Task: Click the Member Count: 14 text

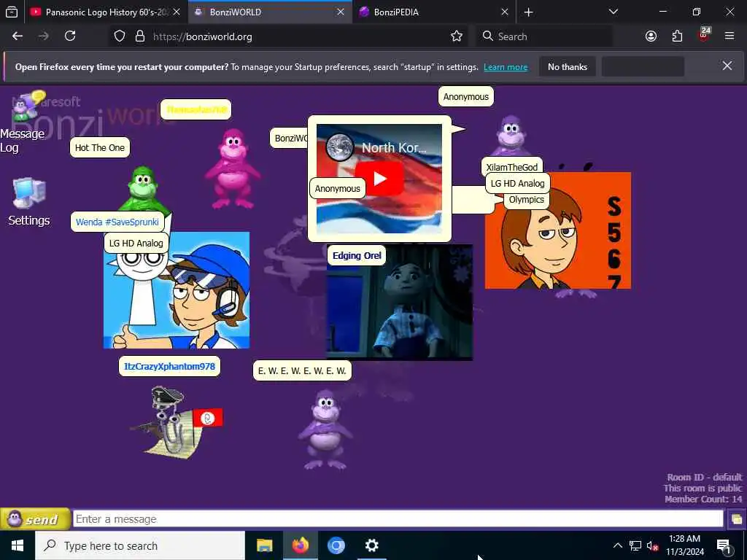Action: click(x=703, y=499)
